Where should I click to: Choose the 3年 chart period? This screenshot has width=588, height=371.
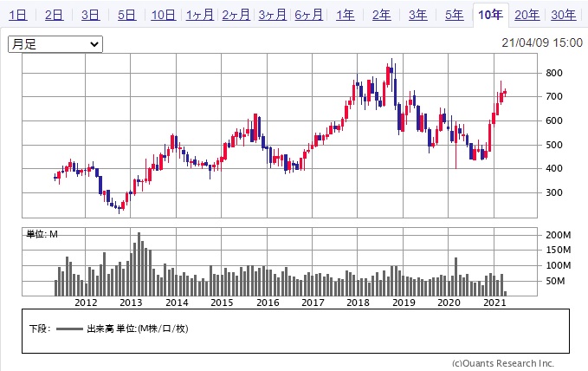tap(418, 15)
